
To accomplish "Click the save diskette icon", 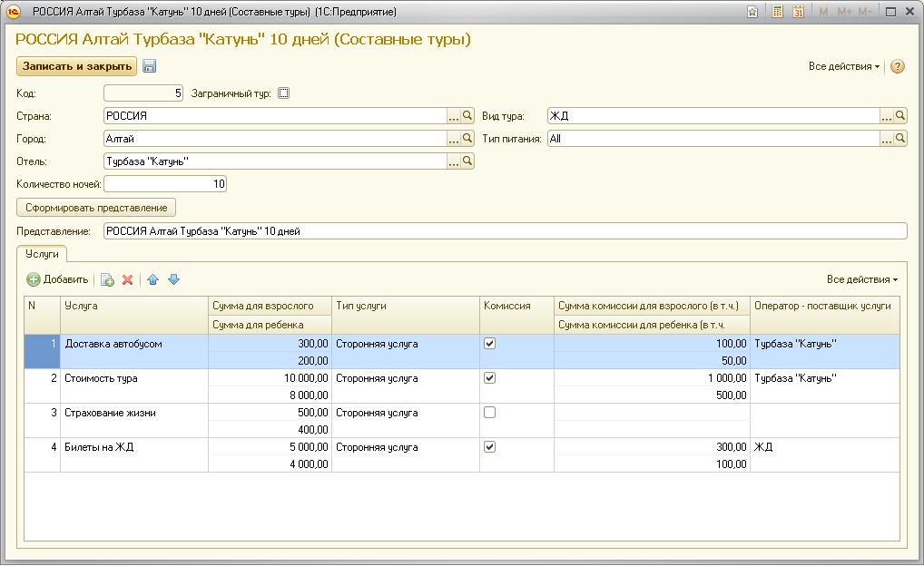I will 149,66.
